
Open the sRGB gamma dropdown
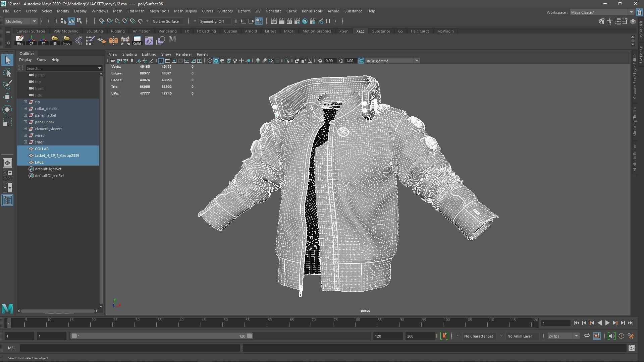pyautogui.click(x=392, y=61)
